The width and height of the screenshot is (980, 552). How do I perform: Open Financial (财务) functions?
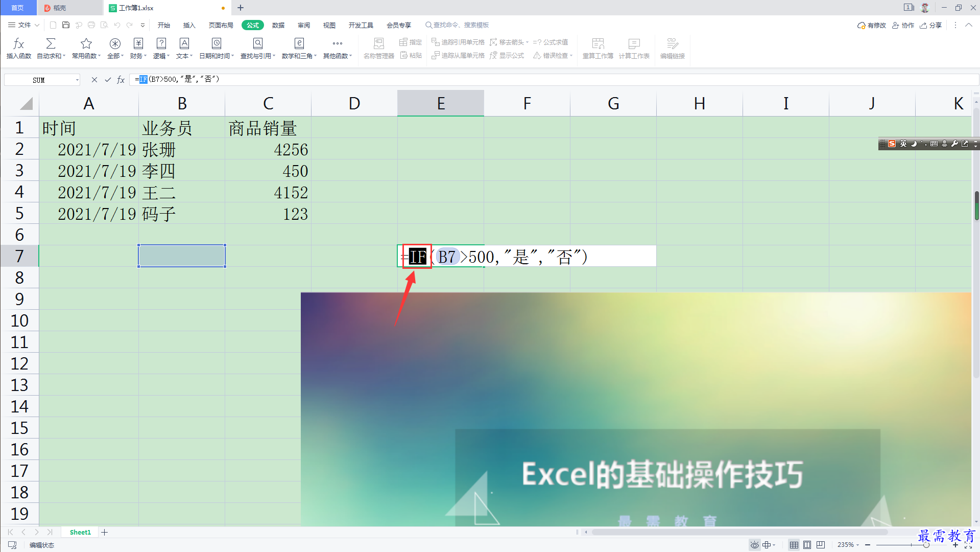coord(138,49)
